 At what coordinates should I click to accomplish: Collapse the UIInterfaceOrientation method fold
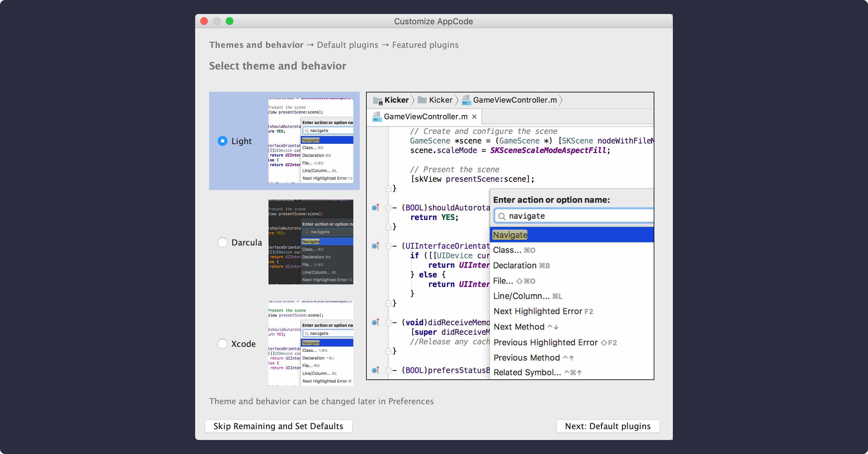pyautogui.click(x=388, y=246)
